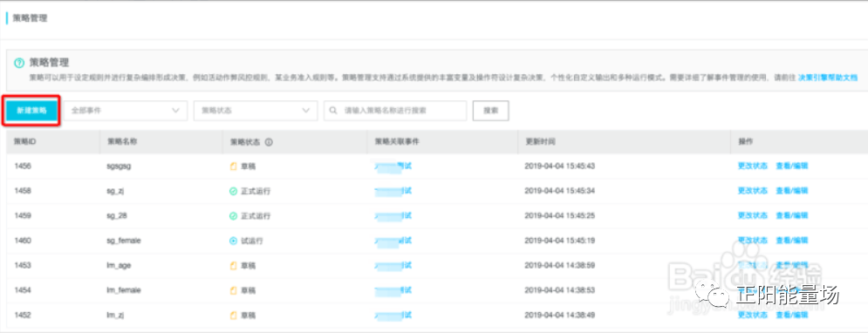The image size is (868, 333).
Task: Open the associated event link in row 1452
Action: pyautogui.click(x=393, y=316)
